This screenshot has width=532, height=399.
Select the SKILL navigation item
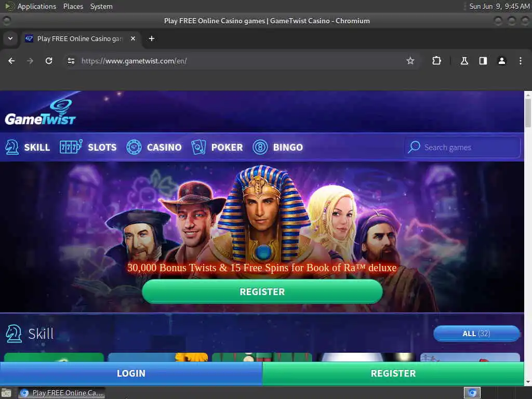(x=37, y=147)
